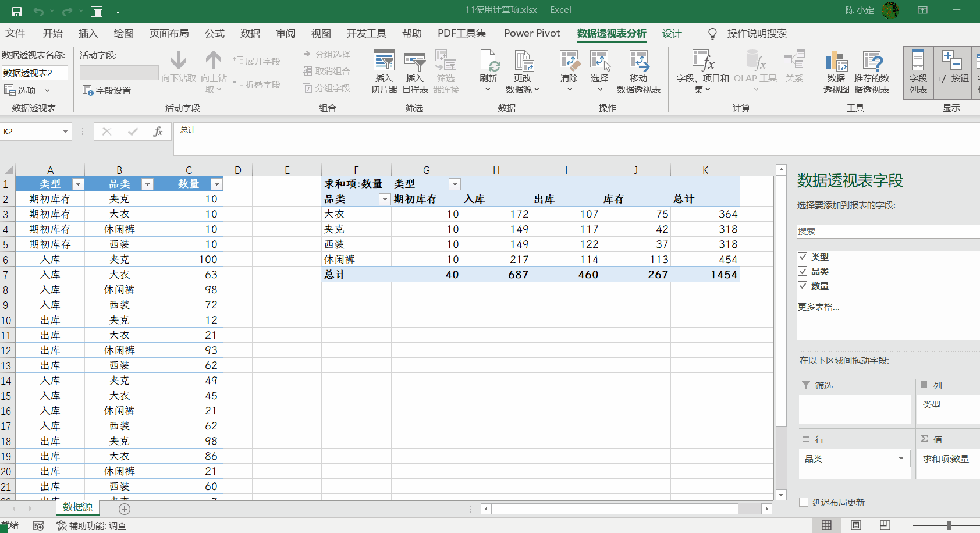
Task: Open pivot row label 品类 filter dropdown
Action: pos(384,200)
